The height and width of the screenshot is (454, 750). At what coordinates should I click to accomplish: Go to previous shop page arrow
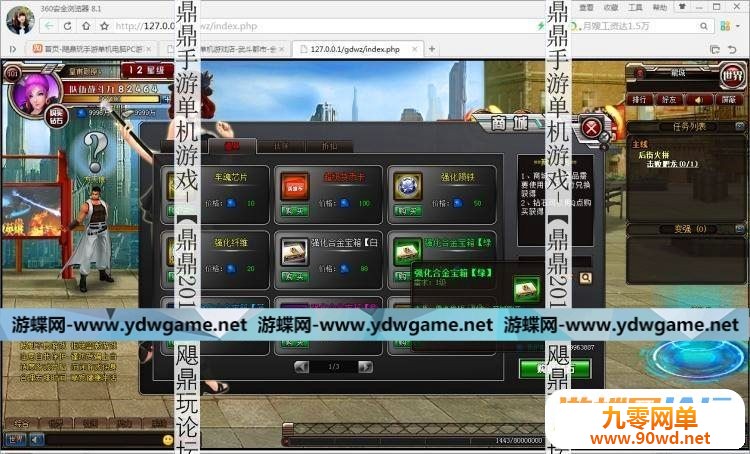[x=302, y=367]
